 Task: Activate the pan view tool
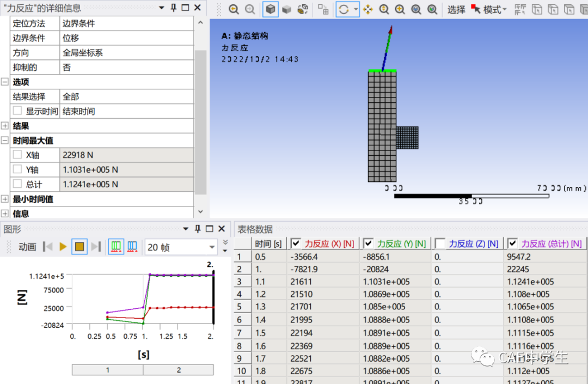click(x=368, y=9)
